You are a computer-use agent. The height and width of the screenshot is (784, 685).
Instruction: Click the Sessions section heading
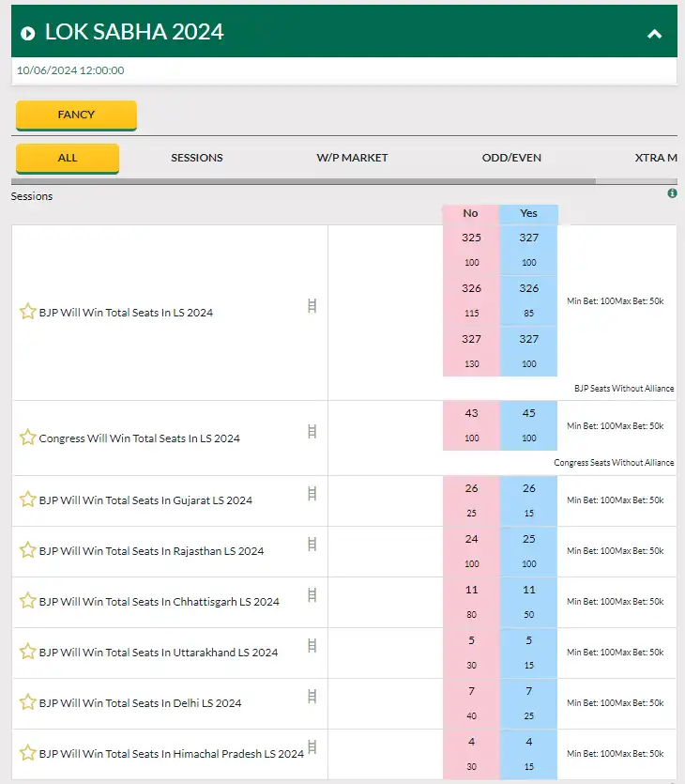coord(32,196)
